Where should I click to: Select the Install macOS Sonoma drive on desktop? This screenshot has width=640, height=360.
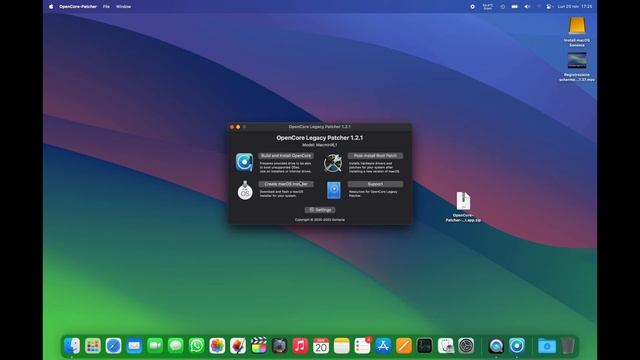tap(577, 31)
